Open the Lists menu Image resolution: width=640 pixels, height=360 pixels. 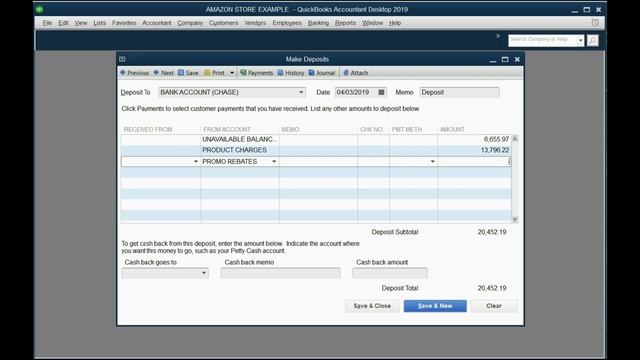(99, 23)
